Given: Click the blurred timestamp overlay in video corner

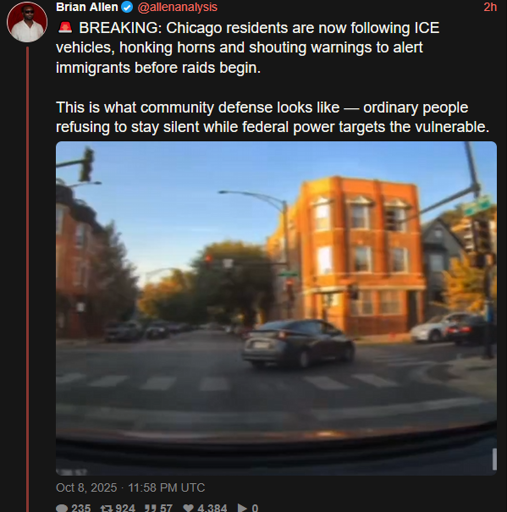Looking at the screenshot, I should point(71,471).
